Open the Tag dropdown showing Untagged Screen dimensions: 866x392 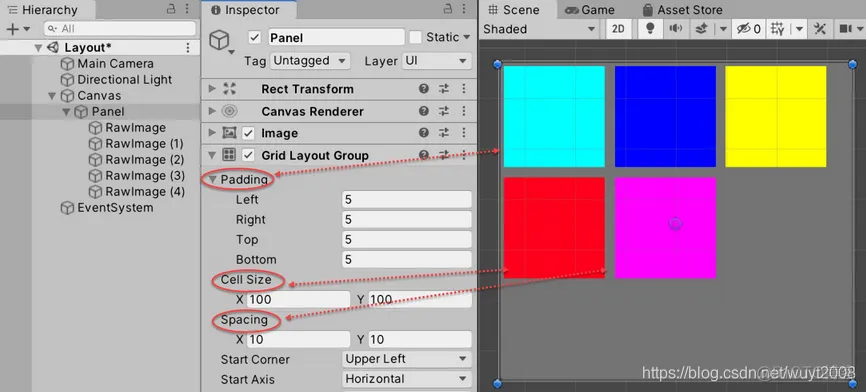pyautogui.click(x=310, y=61)
